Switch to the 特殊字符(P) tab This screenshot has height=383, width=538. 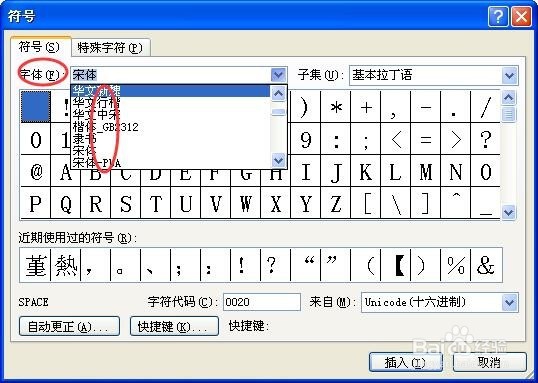point(110,47)
